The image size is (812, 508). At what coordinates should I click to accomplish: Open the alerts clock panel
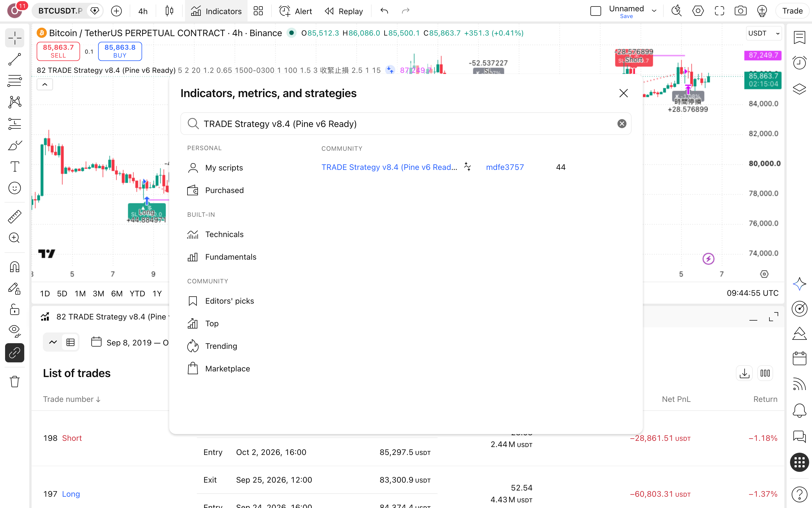tap(799, 62)
